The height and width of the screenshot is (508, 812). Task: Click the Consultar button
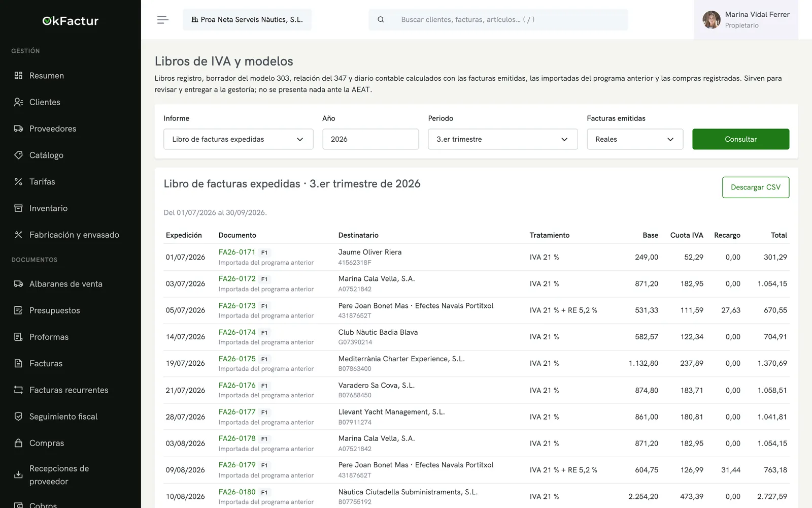pyautogui.click(x=740, y=139)
